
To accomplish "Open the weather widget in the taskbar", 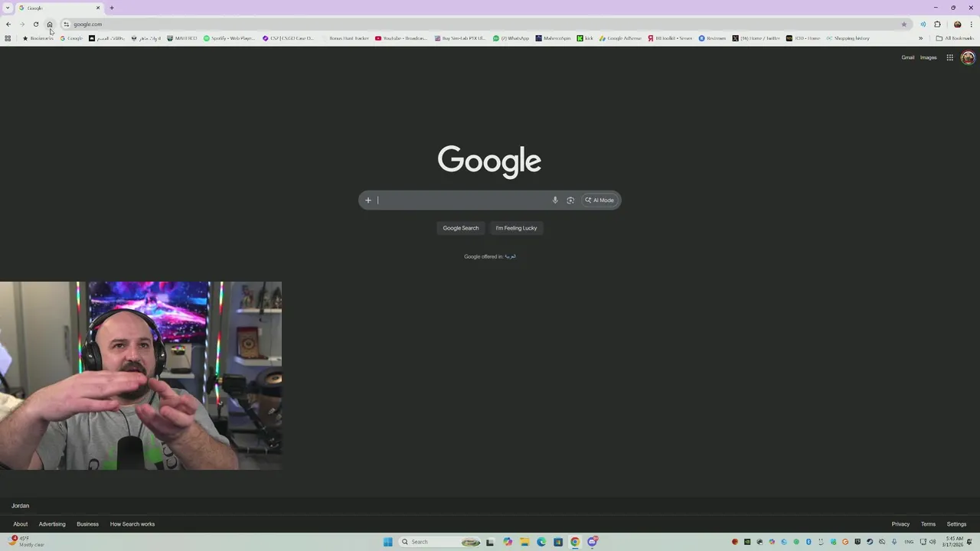I will (27, 542).
